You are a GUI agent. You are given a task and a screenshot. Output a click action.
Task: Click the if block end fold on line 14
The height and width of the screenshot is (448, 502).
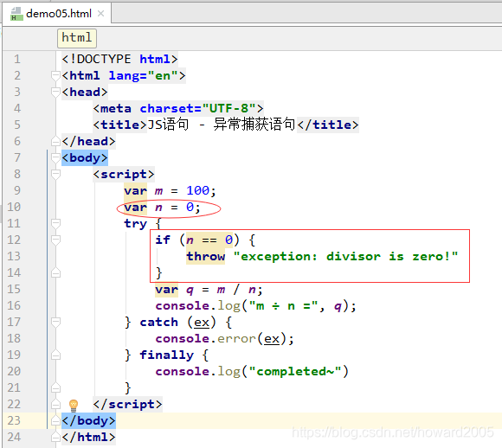pyautogui.click(x=55, y=273)
